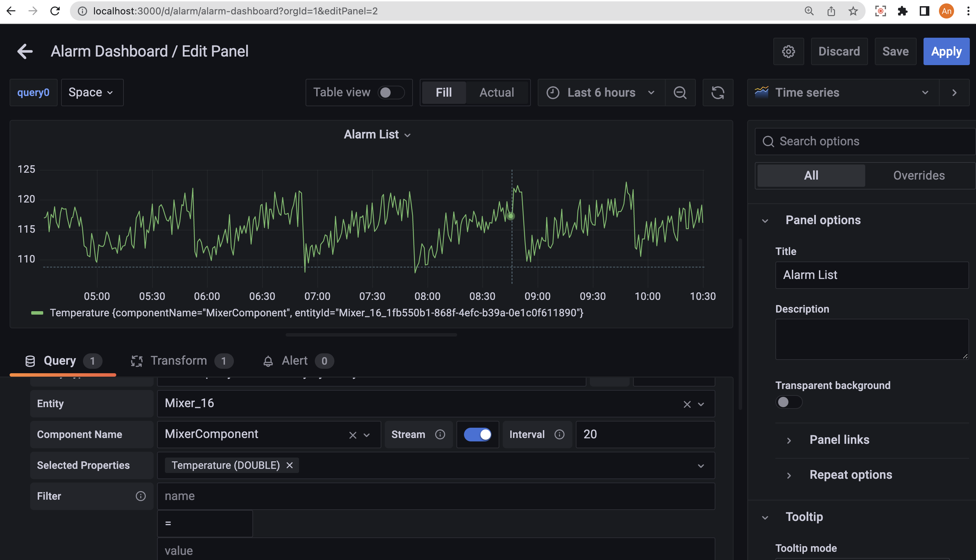Select the Overrides tab
This screenshot has width=976, height=560.
tap(919, 175)
